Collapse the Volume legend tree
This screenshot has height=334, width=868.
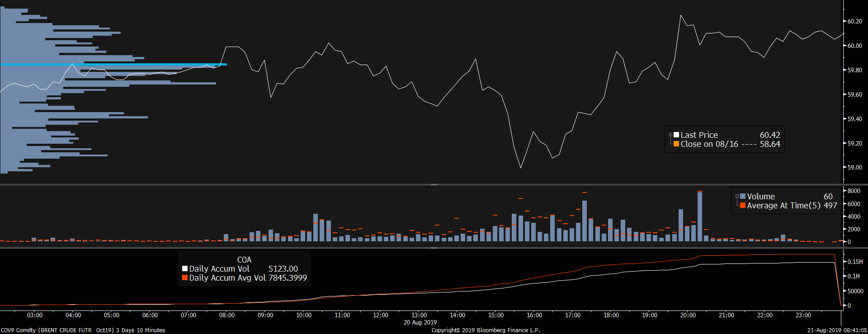(737, 196)
